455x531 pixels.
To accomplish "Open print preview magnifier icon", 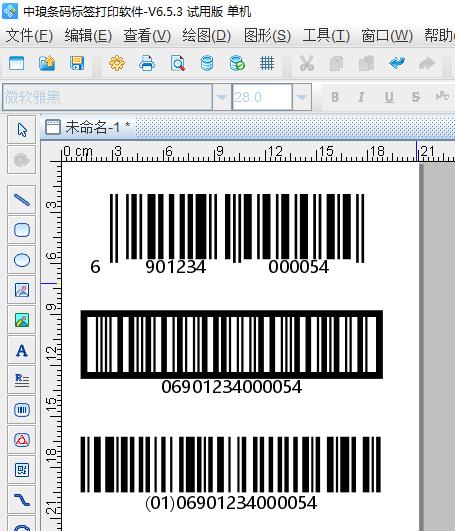I will (178, 63).
